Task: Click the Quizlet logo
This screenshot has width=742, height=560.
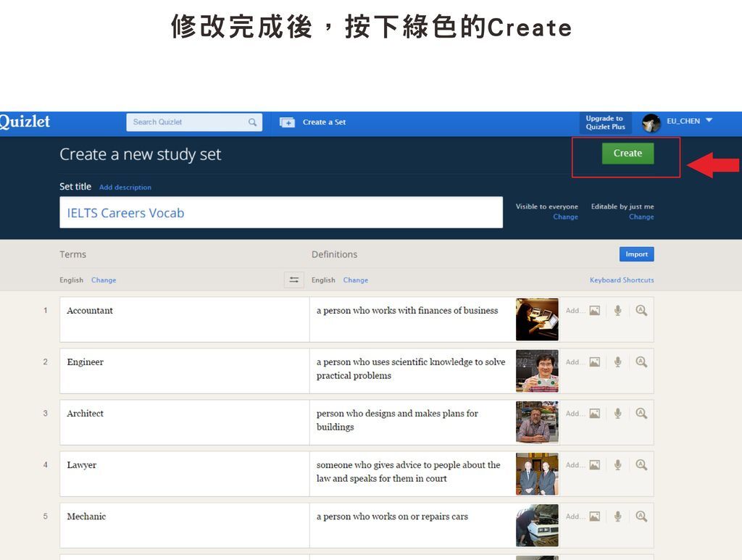Action: point(25,122)
